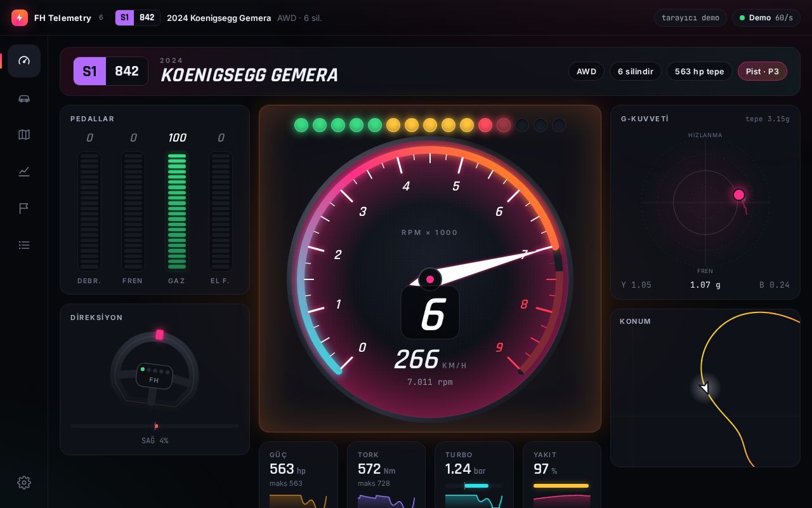This screenshot has height=508, width=812.
Task: Click the S1 842 class badge in header card
Action: pyautogui.click(x=111, y=71)
